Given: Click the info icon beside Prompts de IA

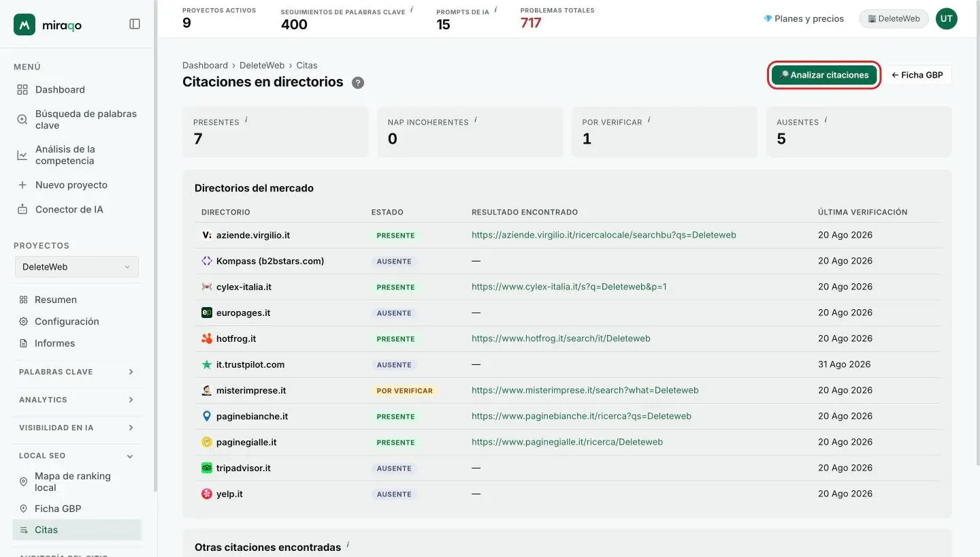Looking at the screenshot, I should coord(495,10).
